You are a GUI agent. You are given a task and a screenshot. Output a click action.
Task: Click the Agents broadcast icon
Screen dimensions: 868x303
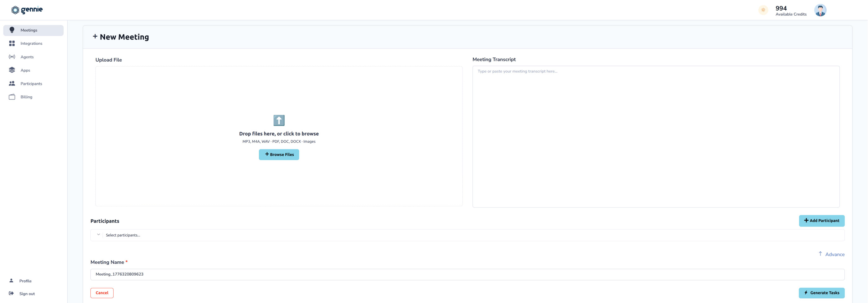tap(12, 57)
